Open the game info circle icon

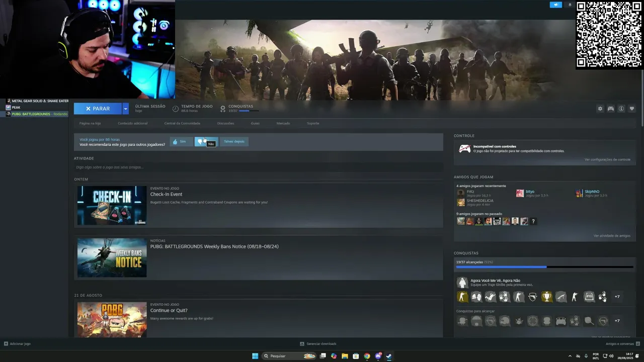click(621, 109)
